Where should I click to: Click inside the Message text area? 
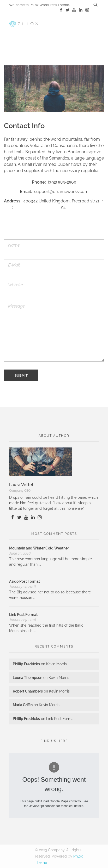point(54,330)
